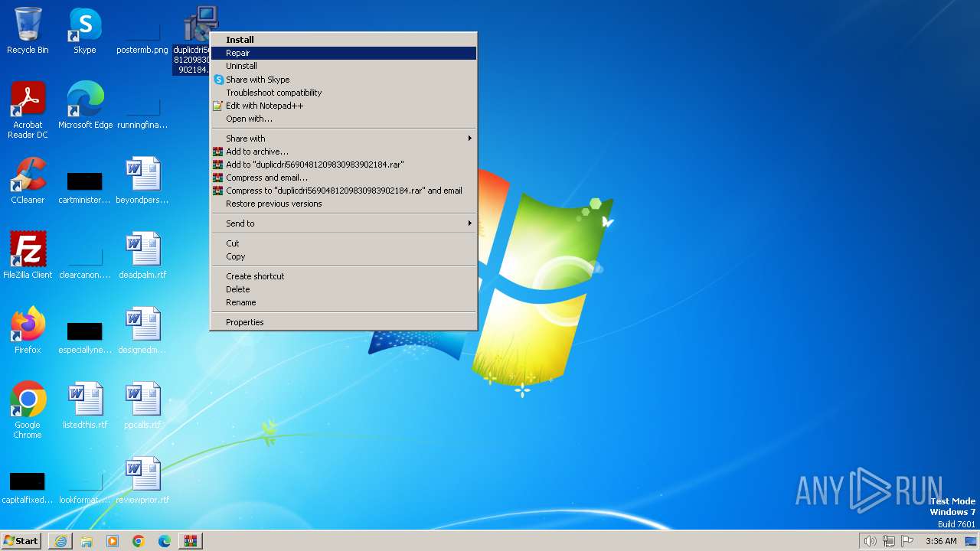Screen dimensions: 980x551
Task: Choose Add to duplicdri...rar entry
Action: coord(344,165)
